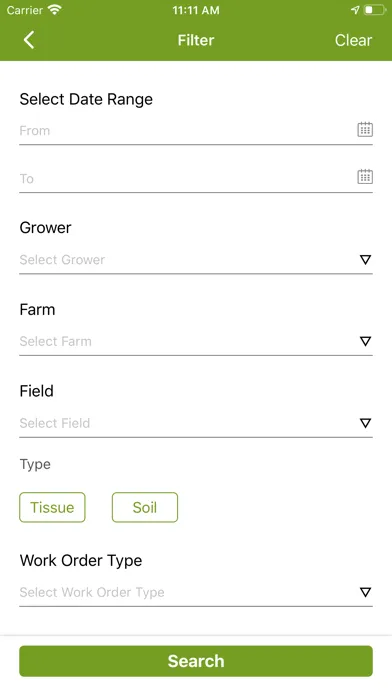The image size is (392, 696).
Task: Clear all filters
Action: click(x=353, y=40)
